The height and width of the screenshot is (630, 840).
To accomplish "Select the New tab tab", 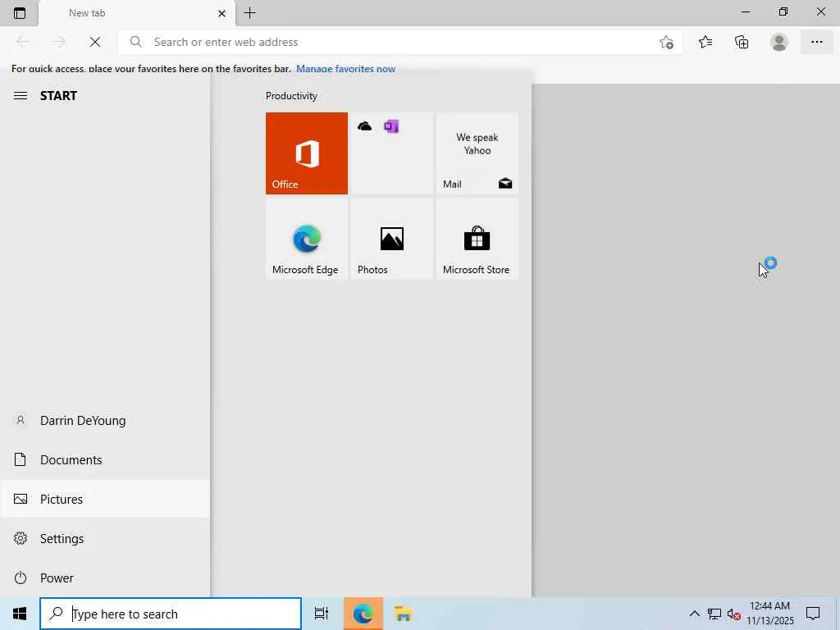I will coord(137,13).
